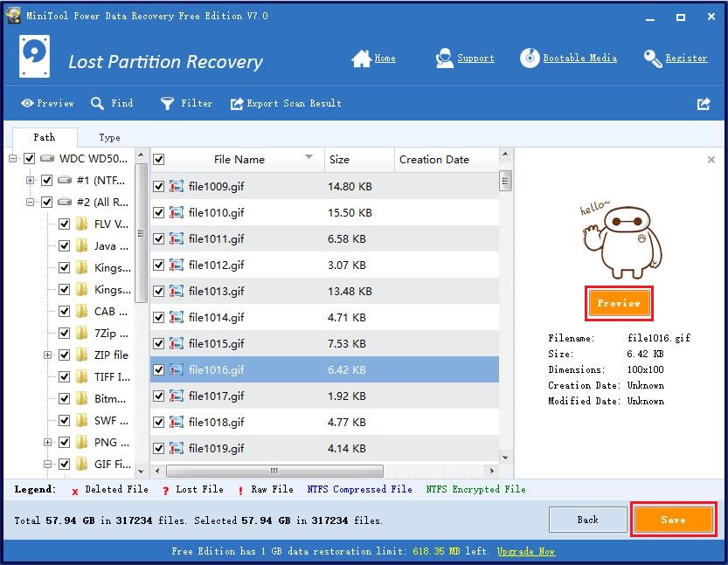The width and height of the screenshot is (728, 565).
Task: Click the Find magnifier icon
Action: (x=97, y=103)
